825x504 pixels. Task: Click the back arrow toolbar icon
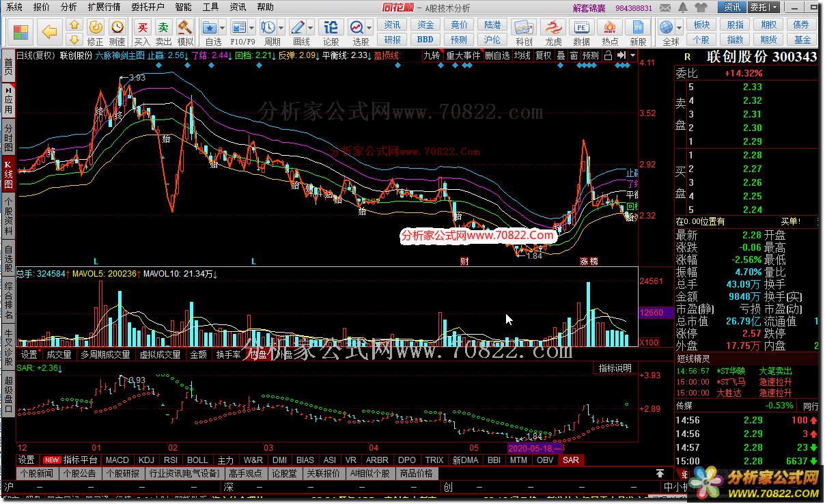pyautogui.click(x=49, y=31)
